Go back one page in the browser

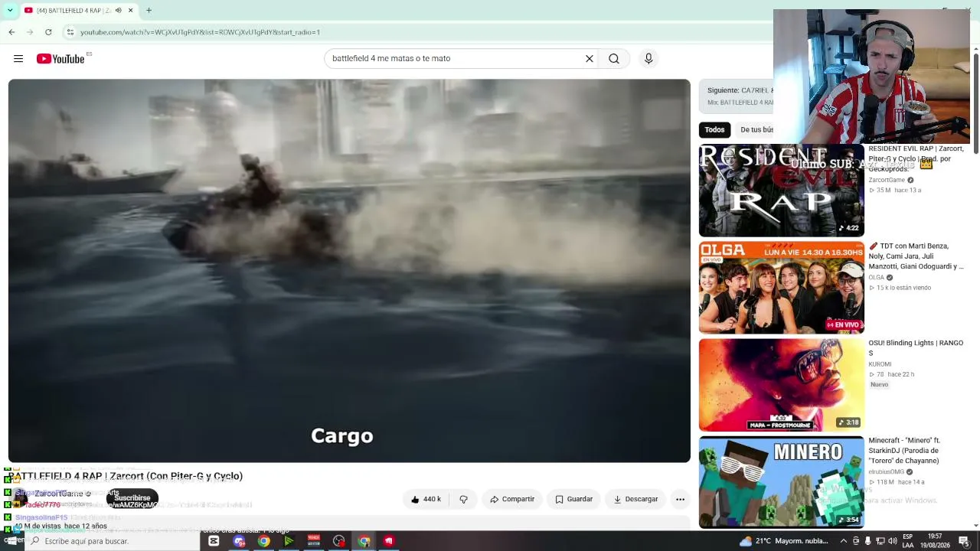click(x=11, y=32)
